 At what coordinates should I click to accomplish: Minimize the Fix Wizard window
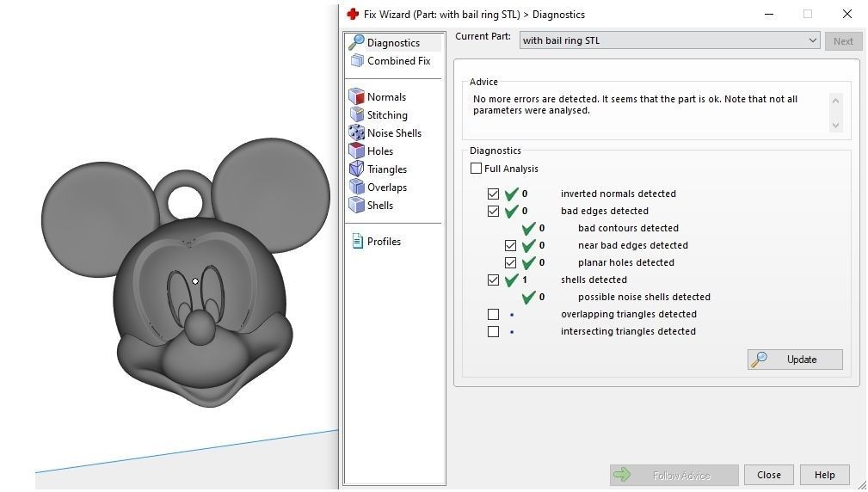click(x=769, y=15)
